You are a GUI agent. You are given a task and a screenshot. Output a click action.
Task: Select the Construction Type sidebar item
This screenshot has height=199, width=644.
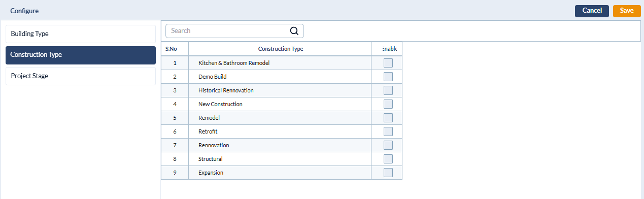(x=81, y=55)
